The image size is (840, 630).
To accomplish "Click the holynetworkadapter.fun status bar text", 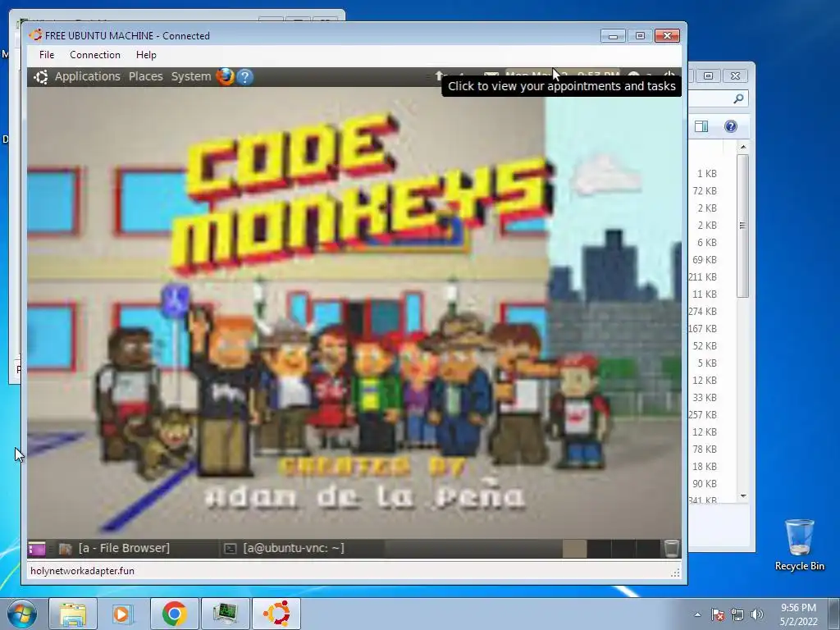I will (x=83, y=571).
